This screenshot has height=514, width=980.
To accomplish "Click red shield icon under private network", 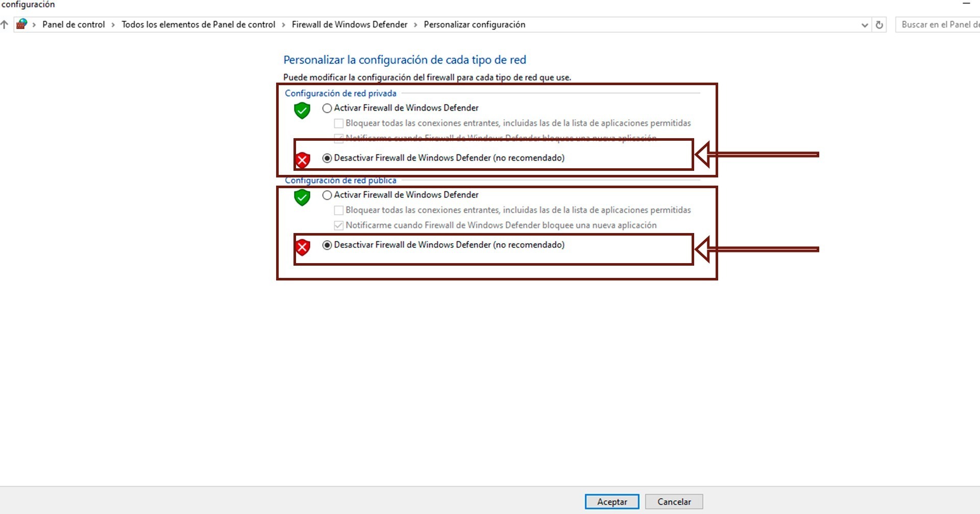I will tap(302, 160).
